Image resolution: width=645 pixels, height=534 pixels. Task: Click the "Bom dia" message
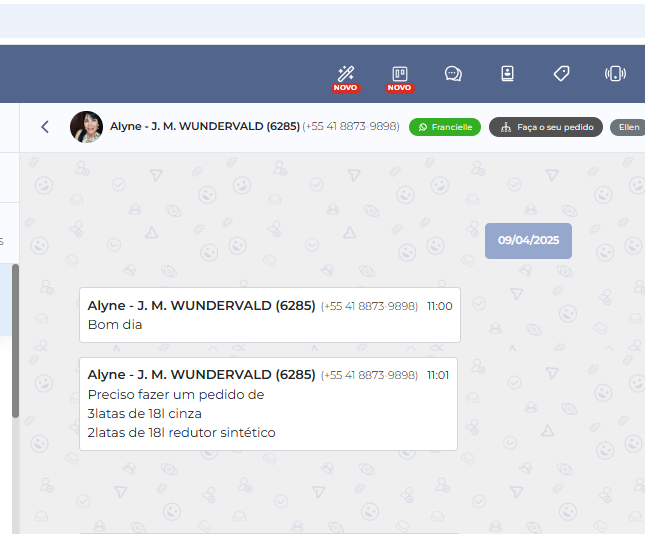pyautogui.click(x=115, y=325)
